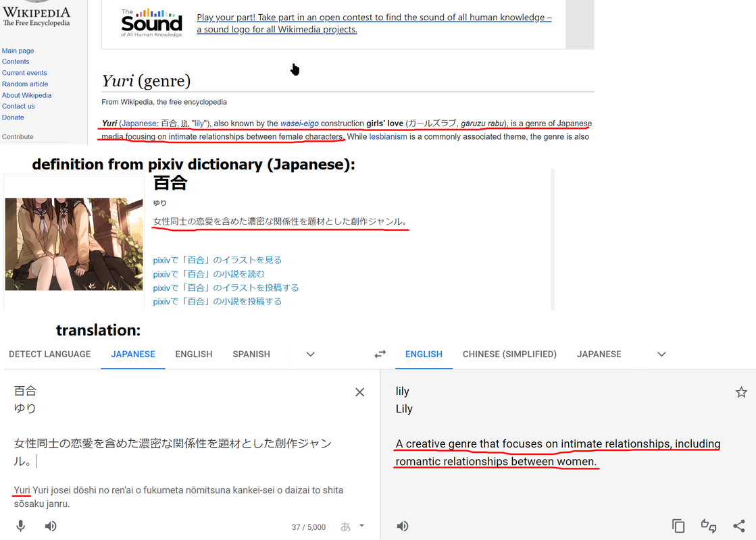Screen dimensions: 756x540
Task: Save translation with the star icon
Action: 741,392
